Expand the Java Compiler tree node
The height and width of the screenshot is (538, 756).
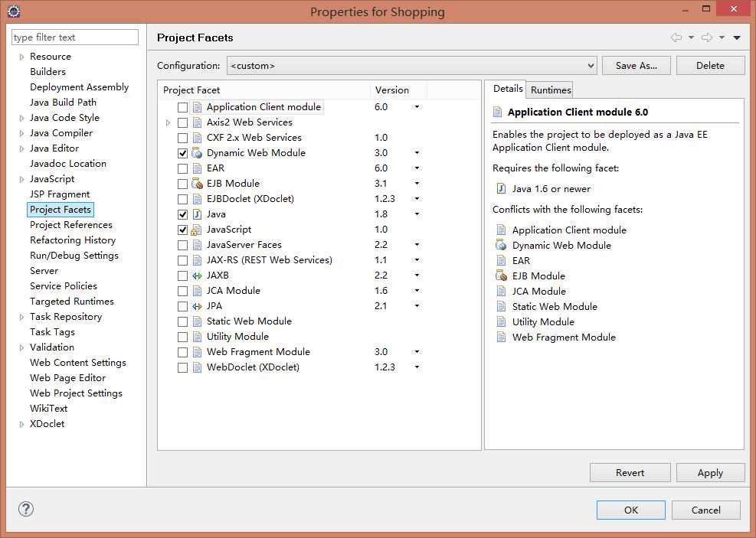[x=21, y=133]
